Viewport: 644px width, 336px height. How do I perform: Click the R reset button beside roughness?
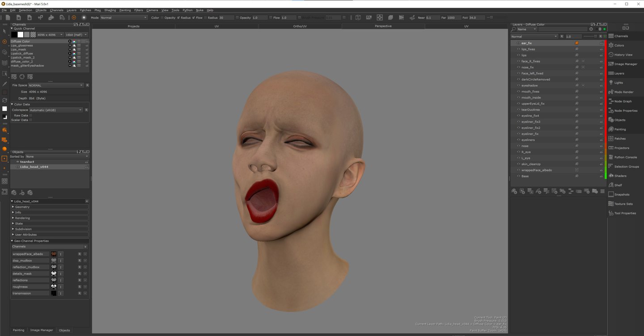coord(80,287)
